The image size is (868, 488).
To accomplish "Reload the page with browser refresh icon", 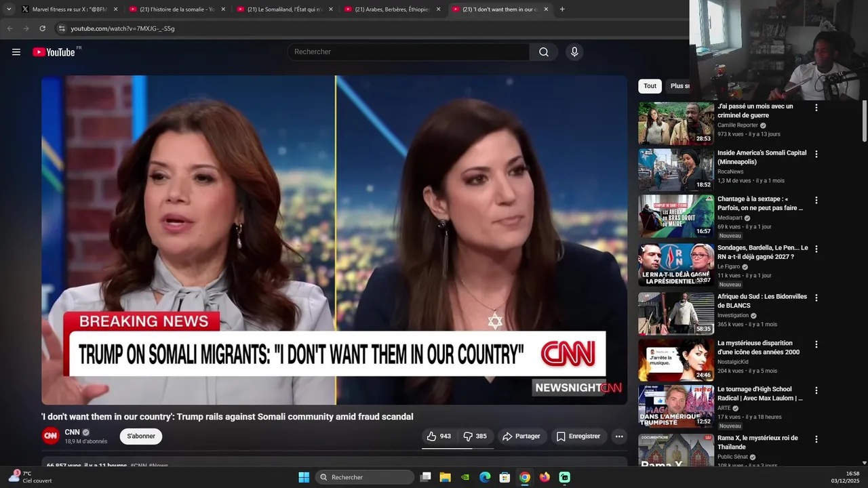I will (42, 28).
